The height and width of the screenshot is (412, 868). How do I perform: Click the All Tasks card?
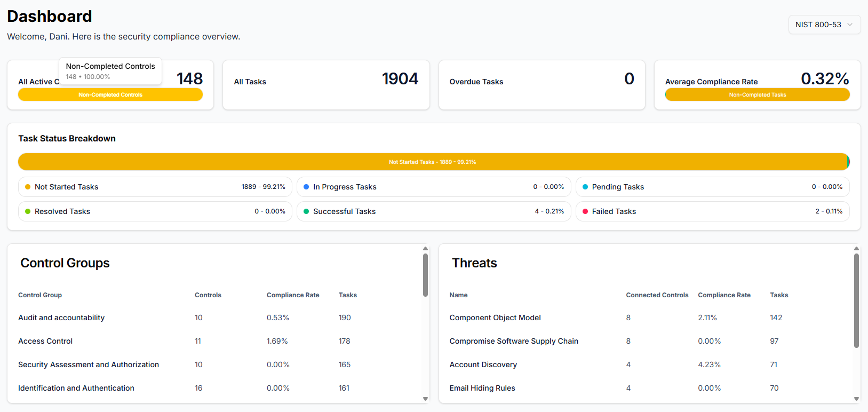(x=326, y=85)
